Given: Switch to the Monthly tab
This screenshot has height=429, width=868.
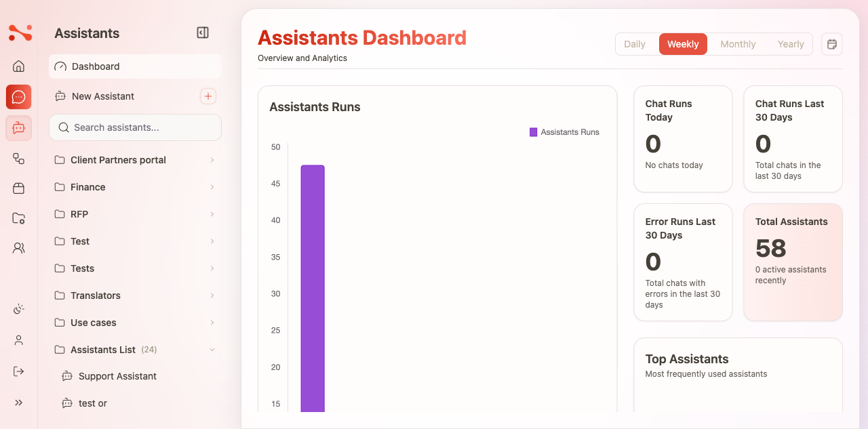Looking at the screenshot, I should click(x=738, y=44).
